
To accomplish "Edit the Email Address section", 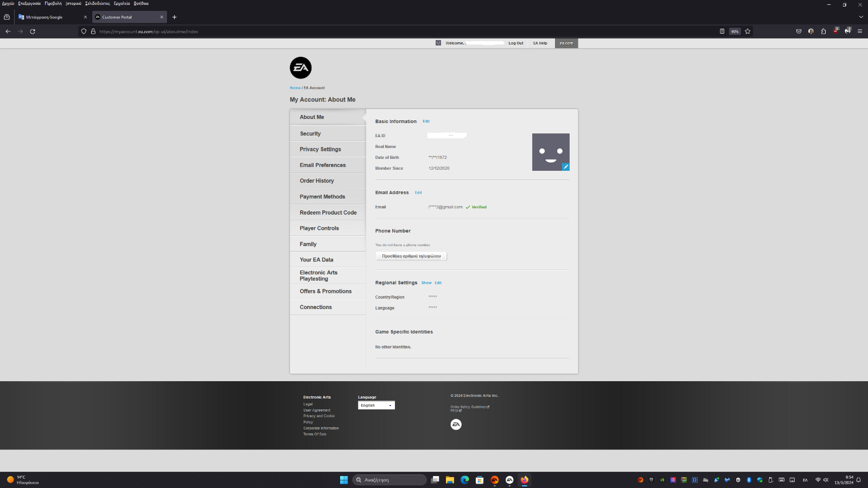I will 418,192.
